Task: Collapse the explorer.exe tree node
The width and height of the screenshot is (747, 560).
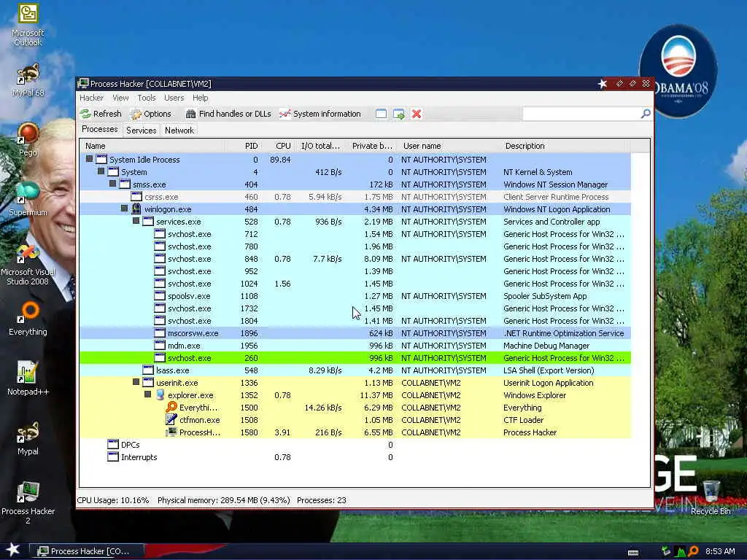Action: tap(147, 394)
